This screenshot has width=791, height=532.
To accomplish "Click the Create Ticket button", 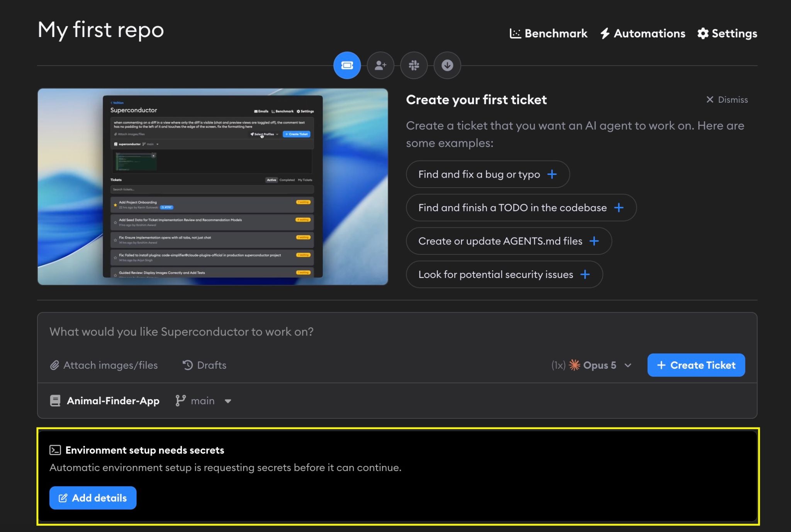I will [696, 365].
